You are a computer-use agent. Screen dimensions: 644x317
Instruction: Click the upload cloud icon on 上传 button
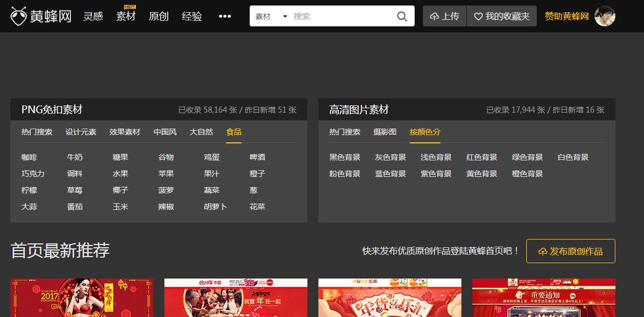click(435, 16)
